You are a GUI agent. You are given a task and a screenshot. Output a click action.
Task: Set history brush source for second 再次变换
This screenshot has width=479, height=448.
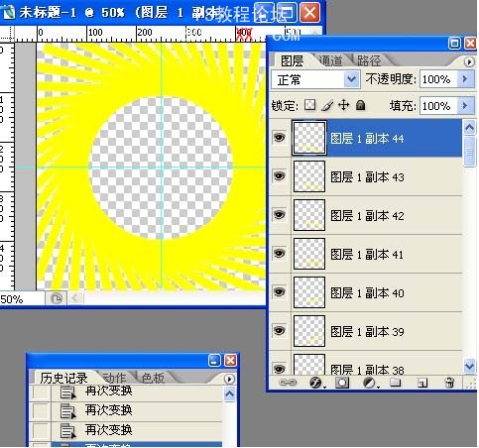(41, 412)
